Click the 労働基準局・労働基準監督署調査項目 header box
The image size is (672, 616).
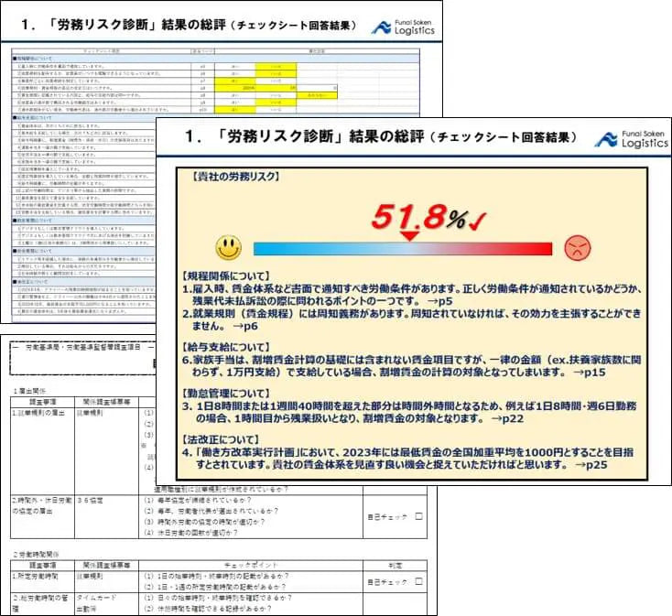tap(82, 358)
